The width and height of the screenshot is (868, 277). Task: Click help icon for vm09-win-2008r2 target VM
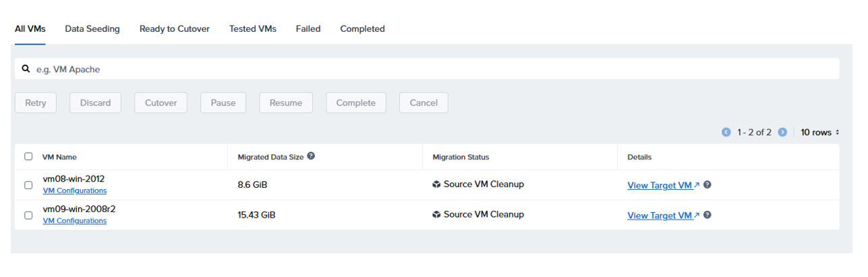pos(707,216)
